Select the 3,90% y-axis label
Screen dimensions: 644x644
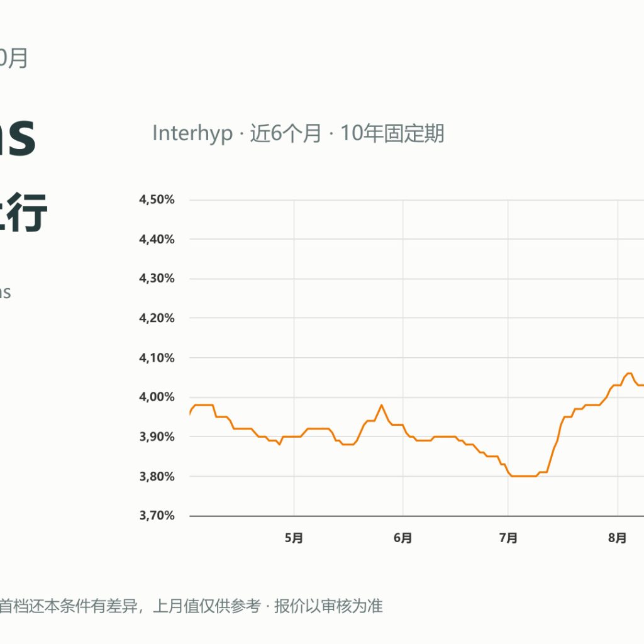(157, 436)
